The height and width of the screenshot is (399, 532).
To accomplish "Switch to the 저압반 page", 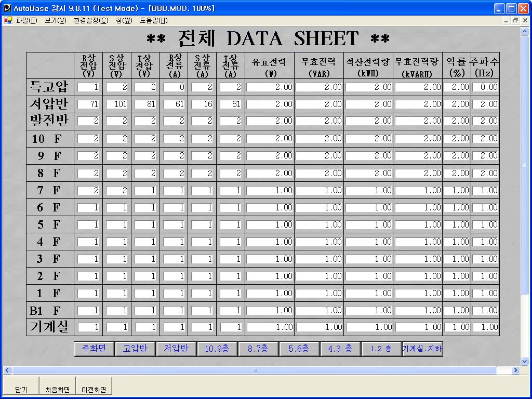I will (176, 349).
